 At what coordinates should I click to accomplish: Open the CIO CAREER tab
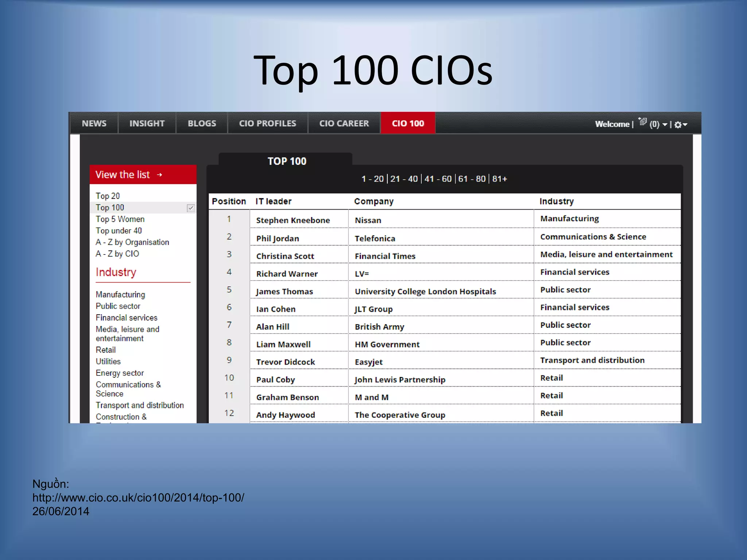[x=344, y=123]
